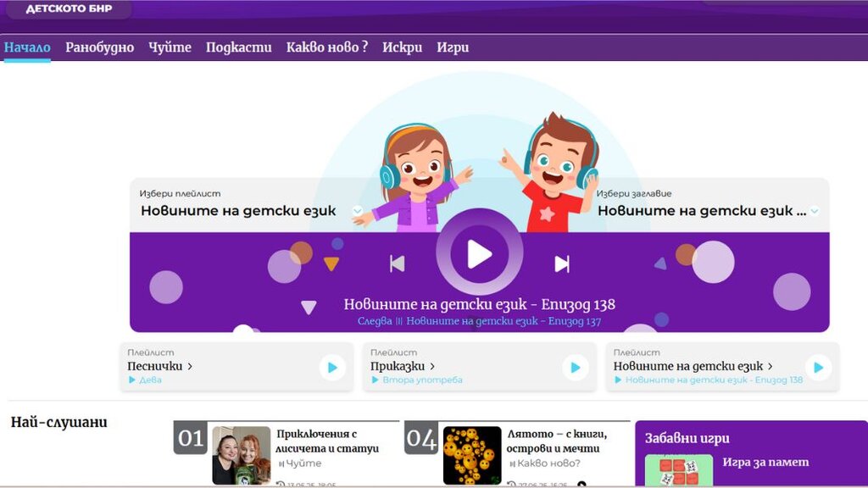Image resolution: width=868 pixels, height=488 pixels.
Task: Skip to the next track
Action: [x=561, y=264]
